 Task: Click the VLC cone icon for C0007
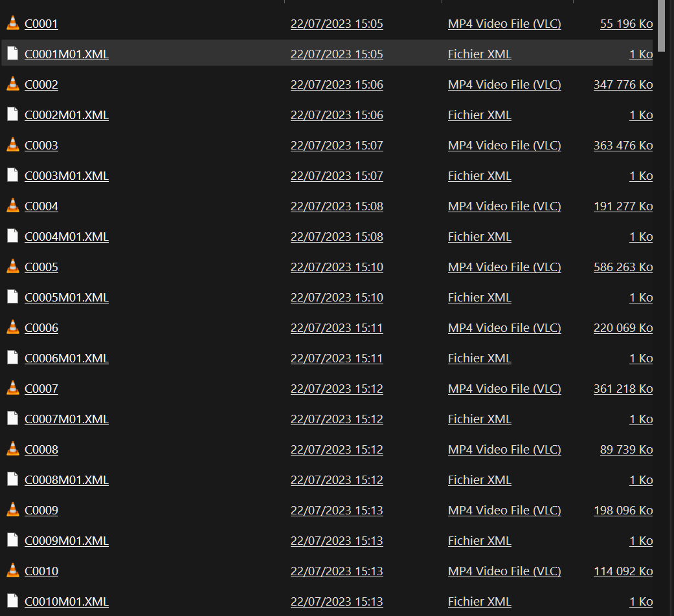[x=12, y=388]
